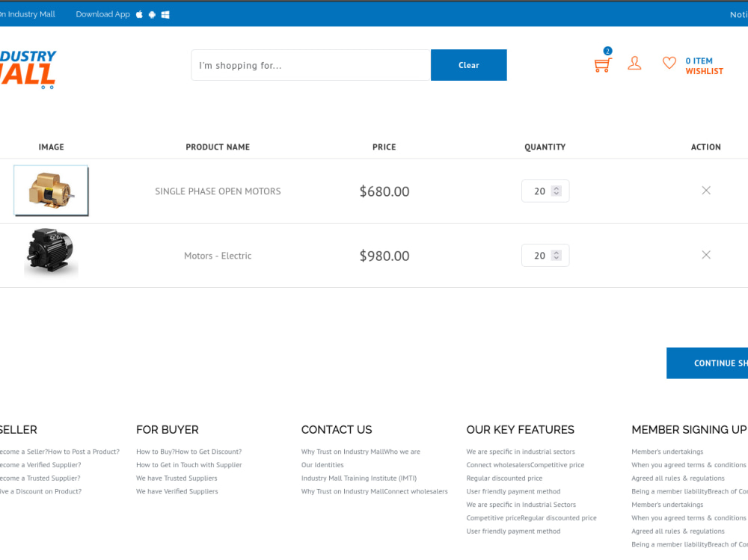748x560 pixels.
Task: Open "Competitive priceRegular discounted price" link
Action: (531, 517)
